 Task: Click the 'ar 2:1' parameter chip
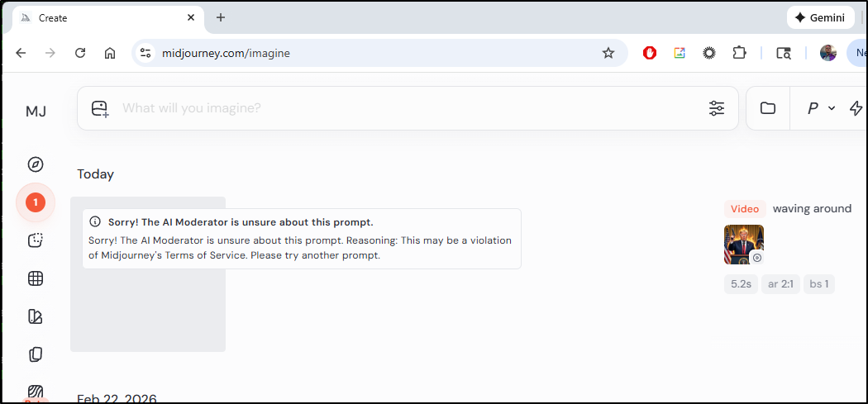tap(780, 284)
